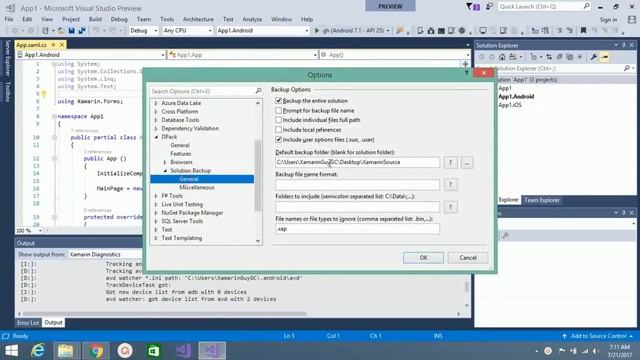This screenshot has width=640, height=360.
Task: Click the Options dialog help question mark
Action: (x=466, y=73)
